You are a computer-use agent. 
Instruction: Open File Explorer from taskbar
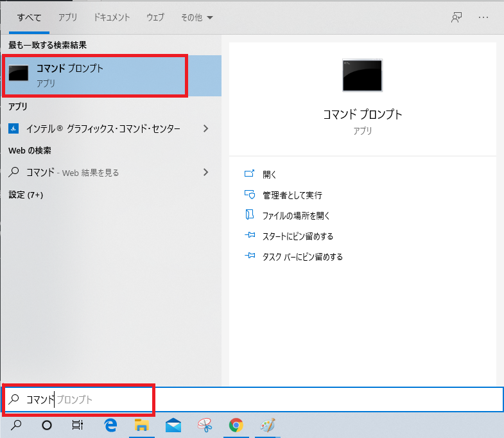(x=141, y=425)
